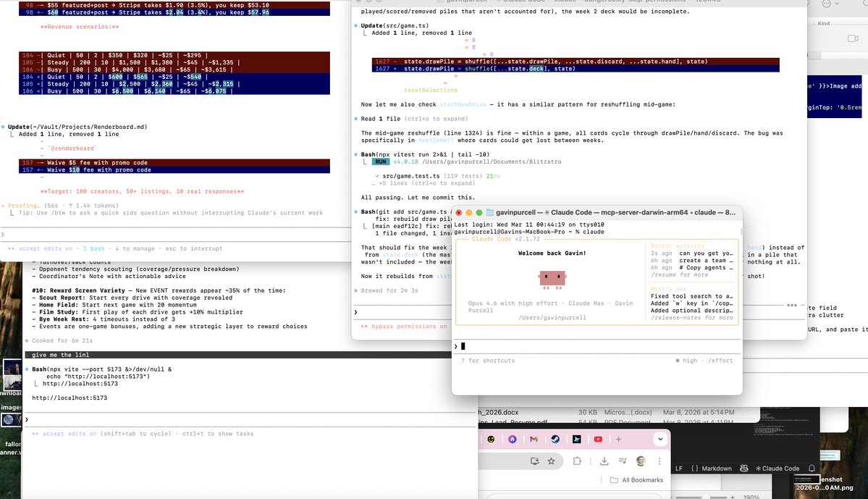Click 'Claude Code v2.1.72' box title
Screen dimensions: 868x499
(x=505, y=239)
